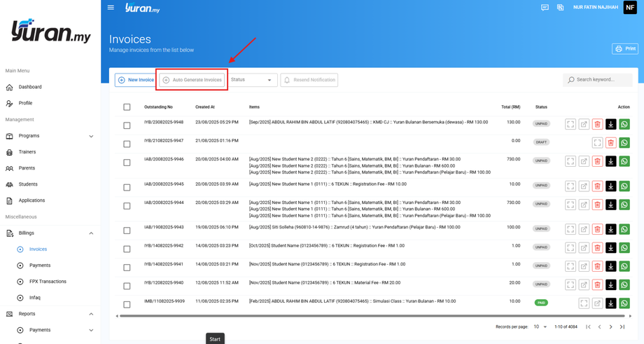This screenshot has height=344, width=644.
Task: Download invoice IAB/20082025-9946
Action: (x=610, y=161)
